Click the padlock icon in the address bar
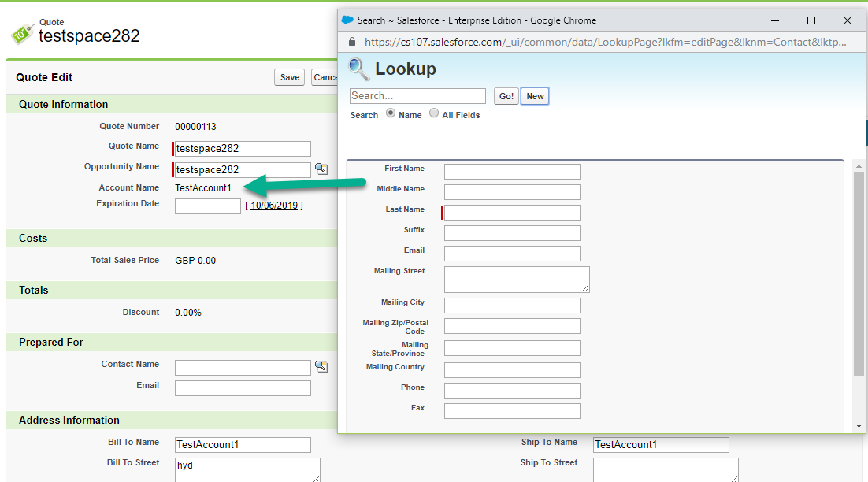 pos(351,42)
